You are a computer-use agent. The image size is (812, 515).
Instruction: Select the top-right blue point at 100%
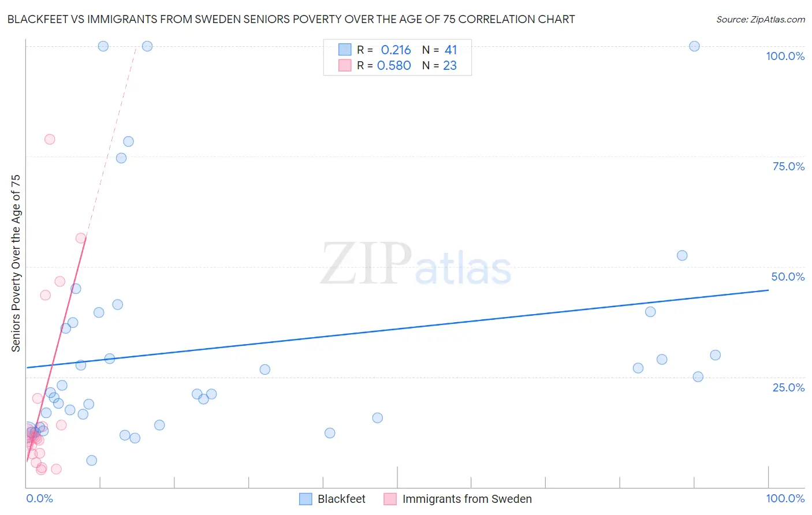point(694,46)
